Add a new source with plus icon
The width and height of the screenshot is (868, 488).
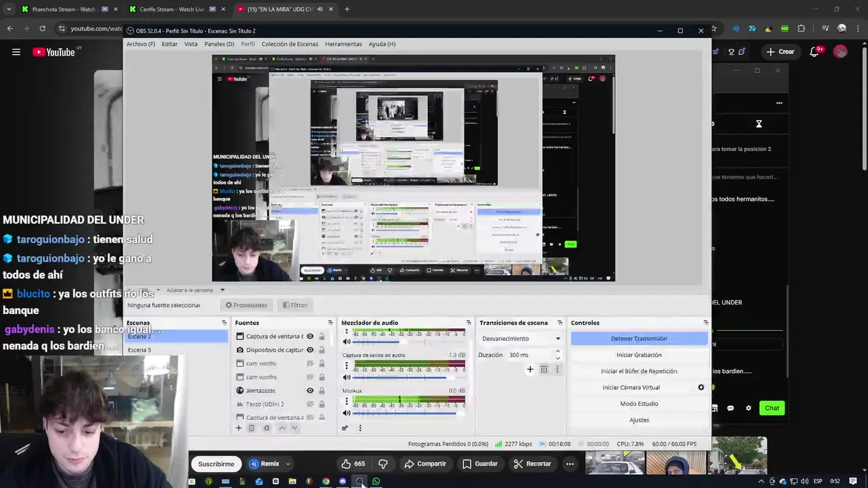pos(238,428)
